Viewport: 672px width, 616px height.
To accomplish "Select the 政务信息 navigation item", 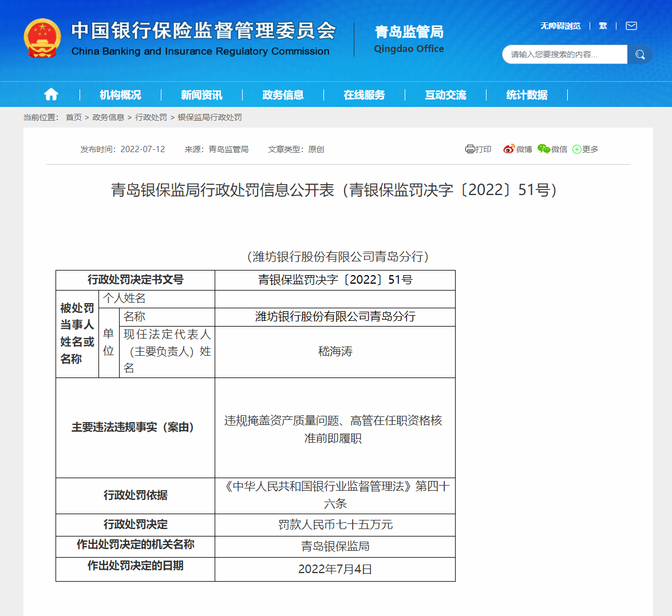I will [x=283, y=95].
